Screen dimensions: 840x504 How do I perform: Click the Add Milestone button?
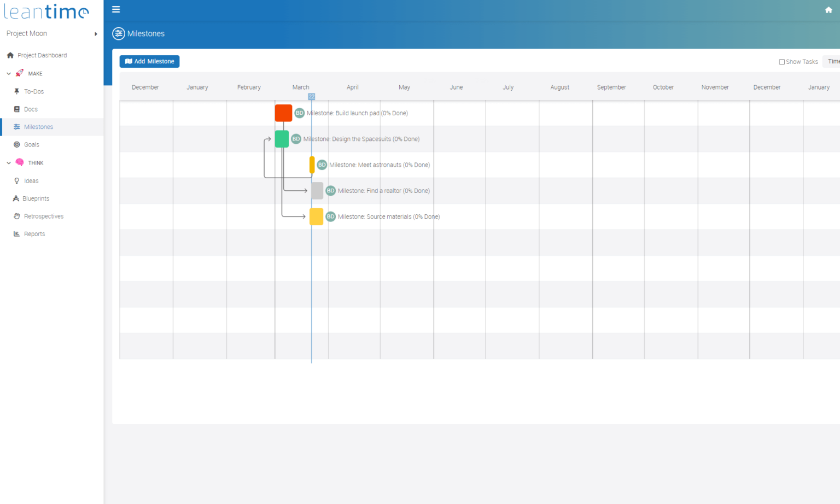tap(149, 61)
